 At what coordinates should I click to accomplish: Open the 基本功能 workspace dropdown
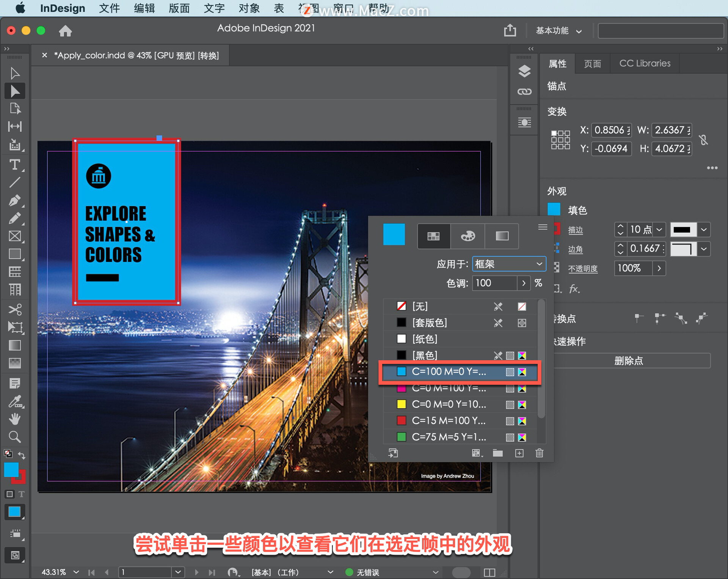(x=558, y=31)
